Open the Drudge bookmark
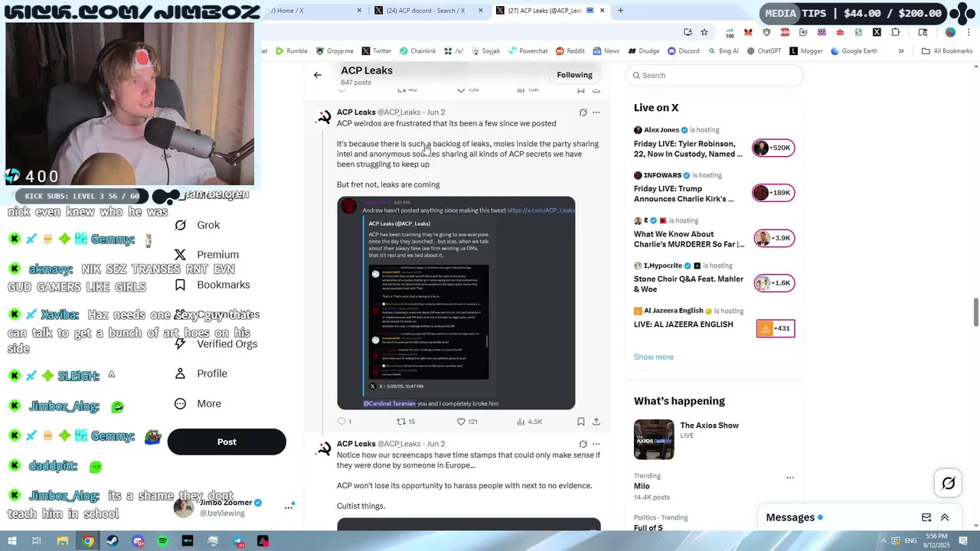980x551 pixels. (x=643, y=51)
